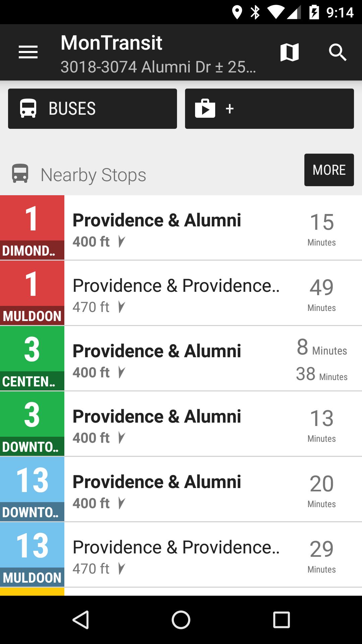Viewport: 362px width, 644px height.
Task: Select route 13 Downtown blue badge
Action: pyautogui.click(x=32, y=489)
